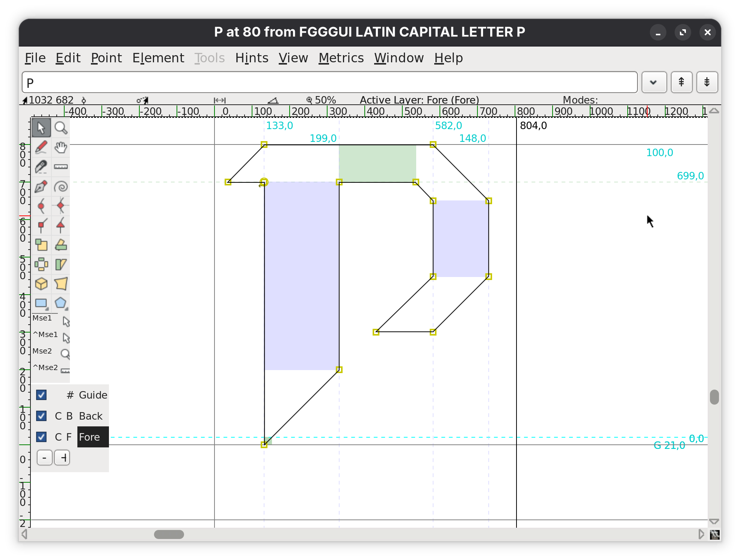Select the Magnify zoom tool
The width and height of the screenshot is (740, 560).
coord(61,128)
